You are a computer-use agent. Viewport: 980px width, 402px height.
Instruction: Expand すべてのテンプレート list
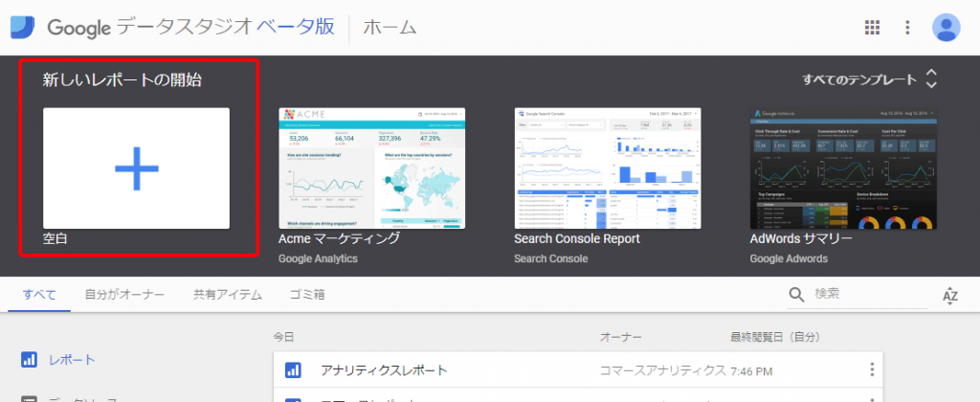(870, 79)
